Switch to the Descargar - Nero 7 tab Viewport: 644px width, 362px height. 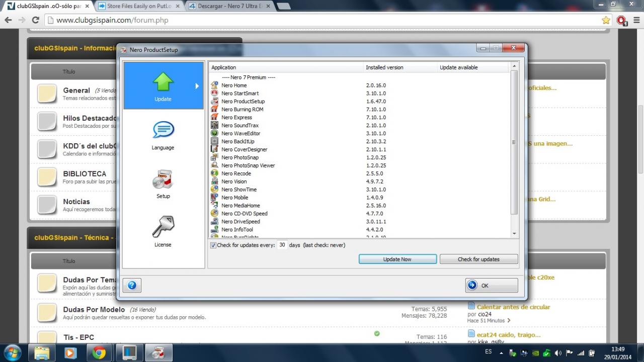click(x=229, y=7)
